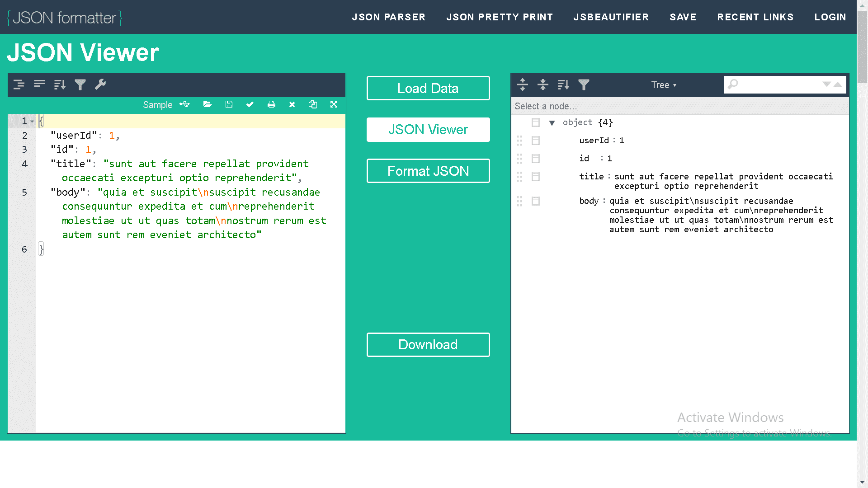Open RECENT LINKS in top navigation
This screenshot has width=868, height=488.
755,17
